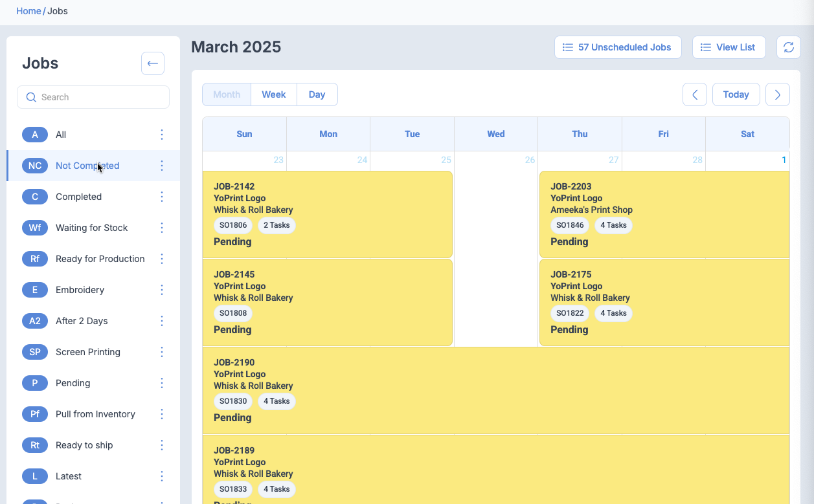Expand options for All jobs filter
The width and height of the screenshot is (814, 504).
pyautogui.click(x=162, y=135)
